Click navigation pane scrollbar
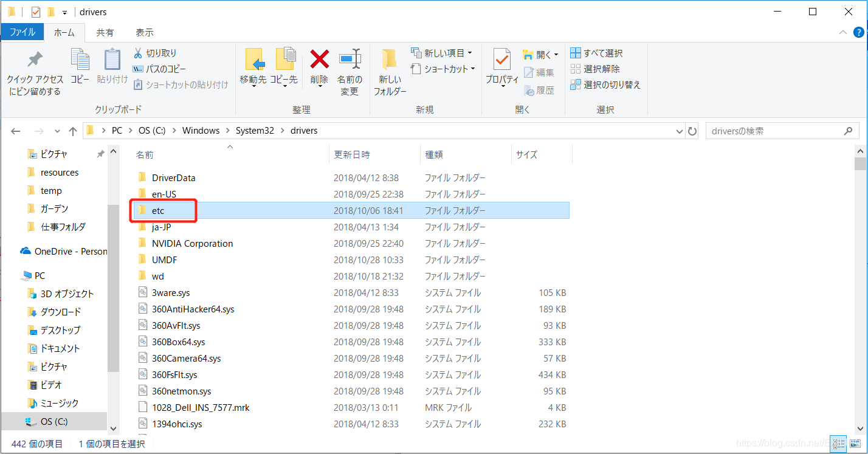This screenshot has height=454, width=868. [x=113, y=289]
